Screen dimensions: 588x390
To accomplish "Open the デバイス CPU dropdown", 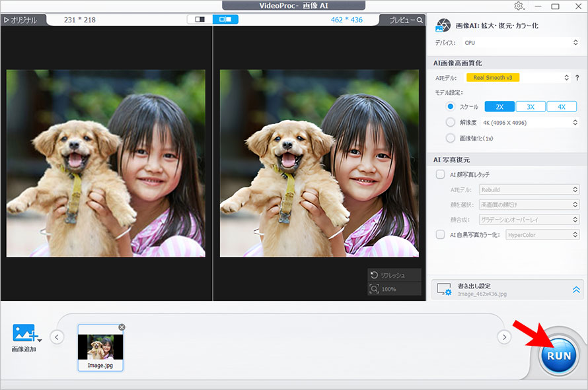I will (522, 43).
